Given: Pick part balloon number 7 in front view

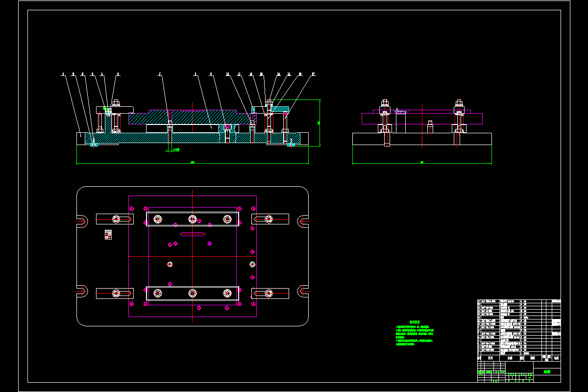Looking at the screenshot, I should (x=160, y=74).
